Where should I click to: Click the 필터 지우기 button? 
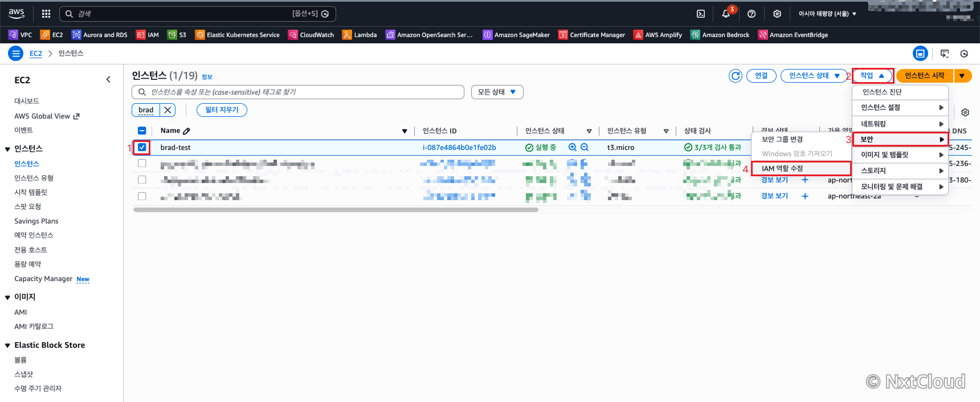222,110
